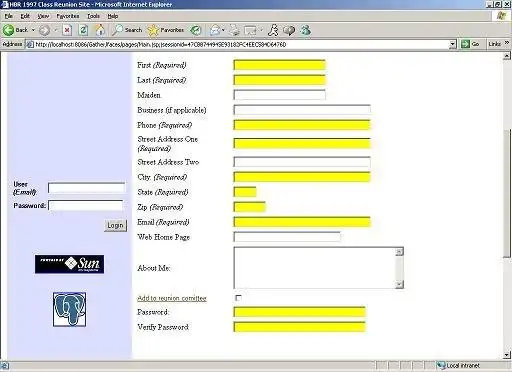Image resolution: width=512 pixels, height=372 pixels.
Task: Click the registration Email input field
Action: (x=302, y=222)
